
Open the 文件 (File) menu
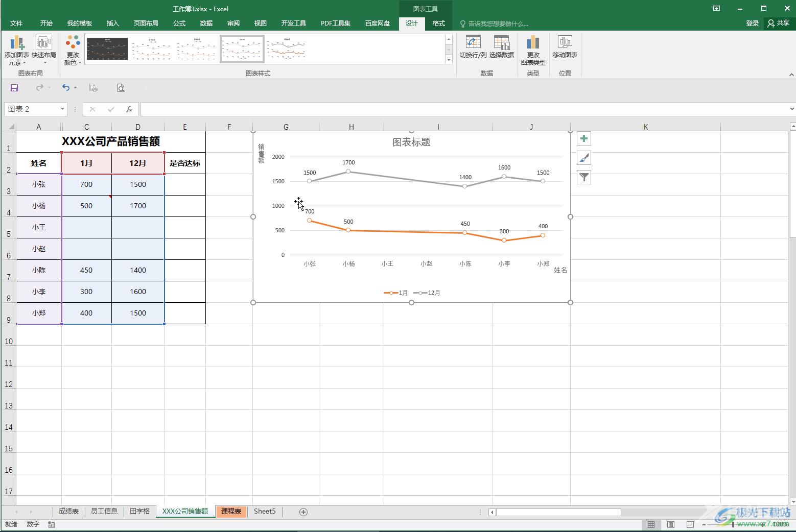[16, 23]
